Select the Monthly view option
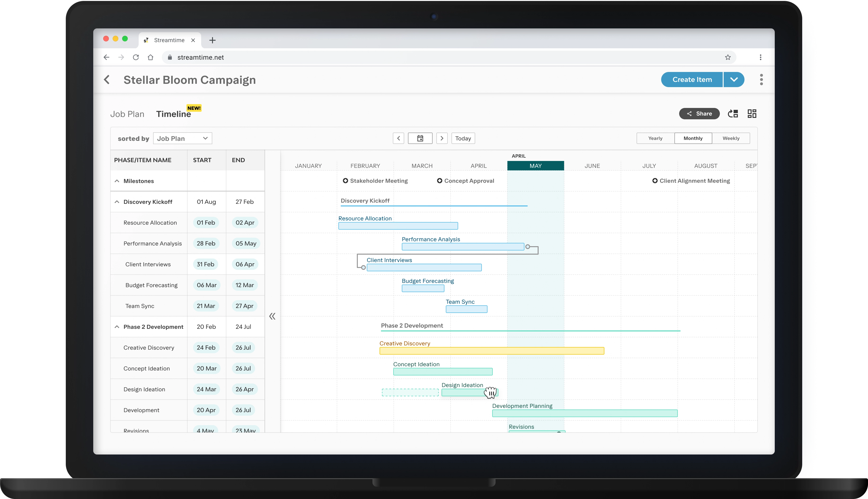The height and width of the screenshot is (499, 868). pyautogui.click(x=693, y=138)
